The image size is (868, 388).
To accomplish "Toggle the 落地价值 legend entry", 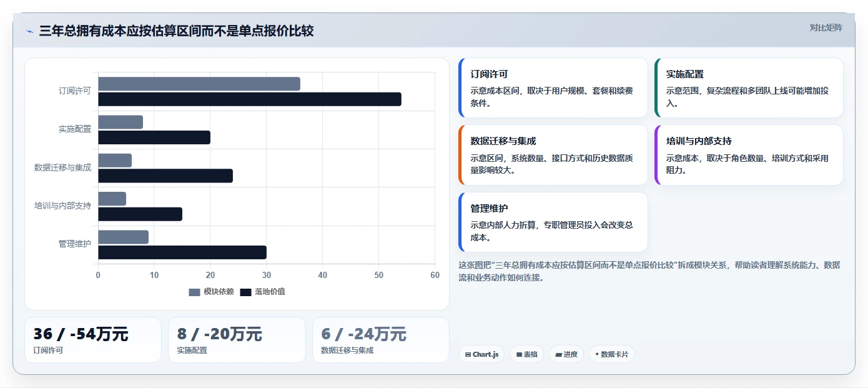I will point(262,292).
